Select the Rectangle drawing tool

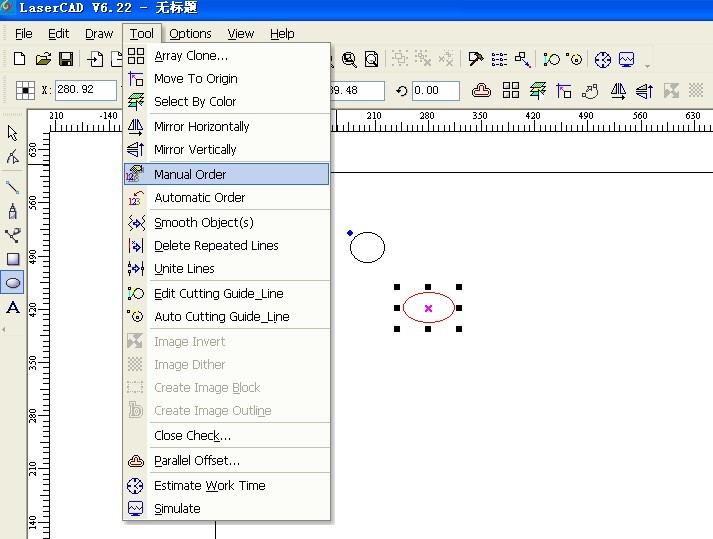[13, 259]
